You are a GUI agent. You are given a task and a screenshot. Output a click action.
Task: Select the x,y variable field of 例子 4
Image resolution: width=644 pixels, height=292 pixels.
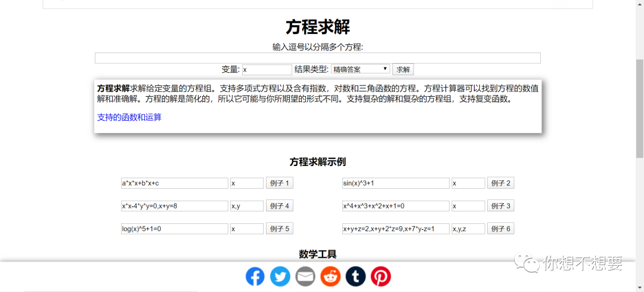click(x=247, y=205)
